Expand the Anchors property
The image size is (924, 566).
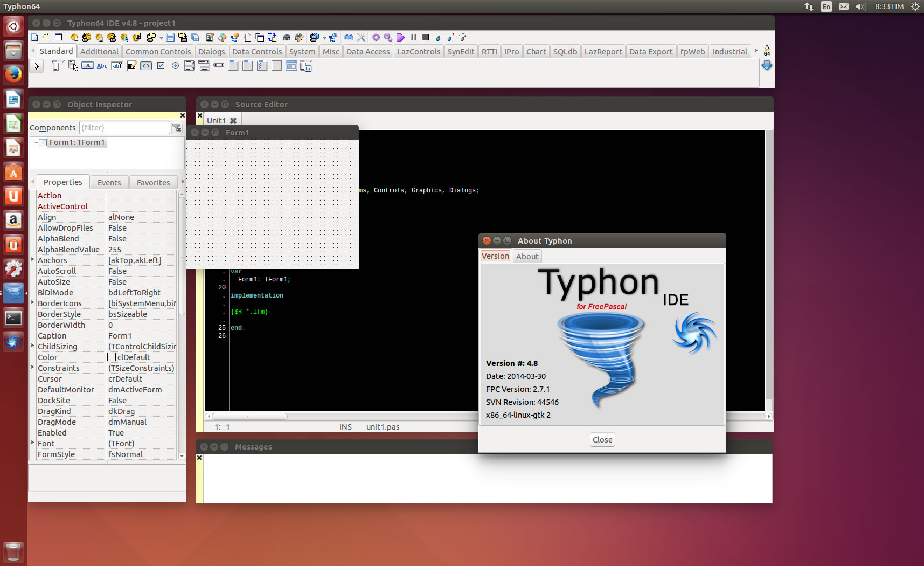click(x=32, y=260)
